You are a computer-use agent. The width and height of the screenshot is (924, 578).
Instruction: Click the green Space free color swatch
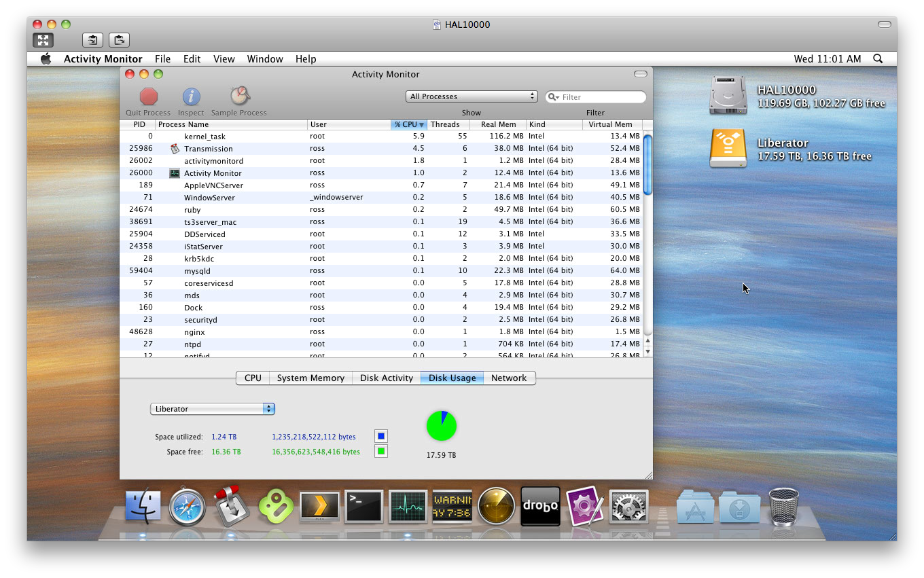381,451
